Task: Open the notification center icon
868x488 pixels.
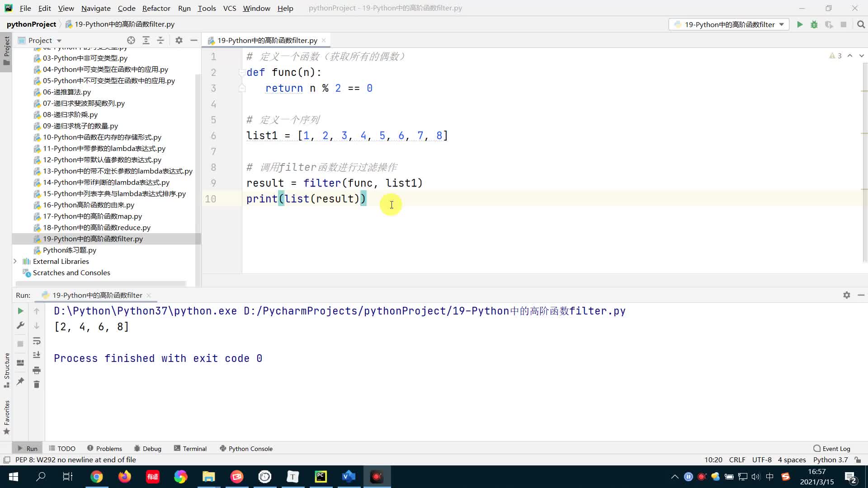Action: pyautogui.click(x=850, y=477)
